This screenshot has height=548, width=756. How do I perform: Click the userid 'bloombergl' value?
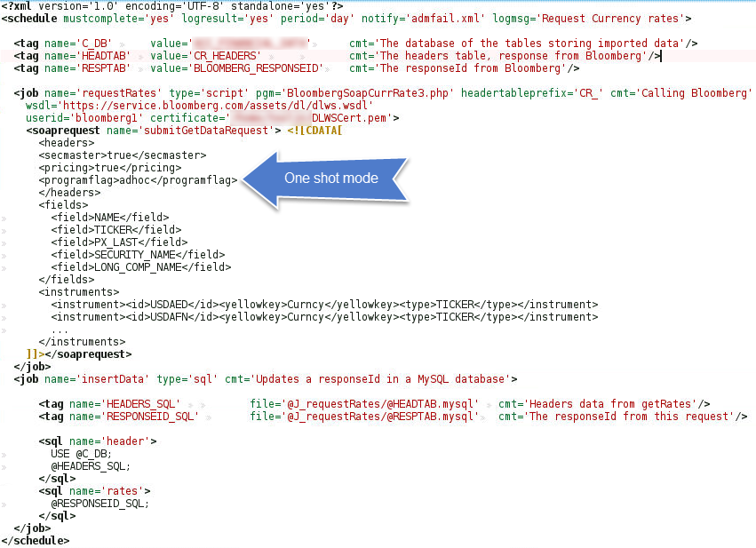coord(107,118)
